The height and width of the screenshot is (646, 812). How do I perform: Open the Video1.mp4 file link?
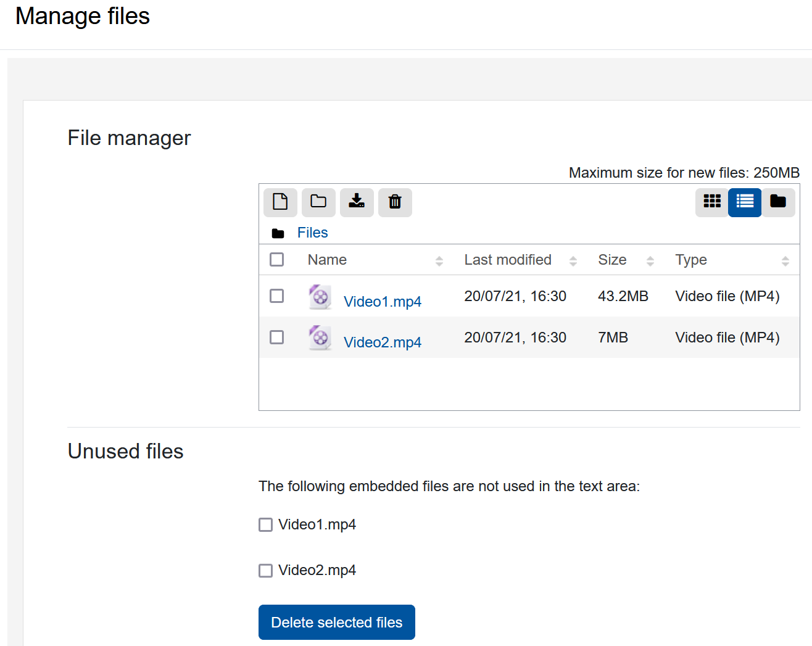pyautogui.click(x=383, y=301)
